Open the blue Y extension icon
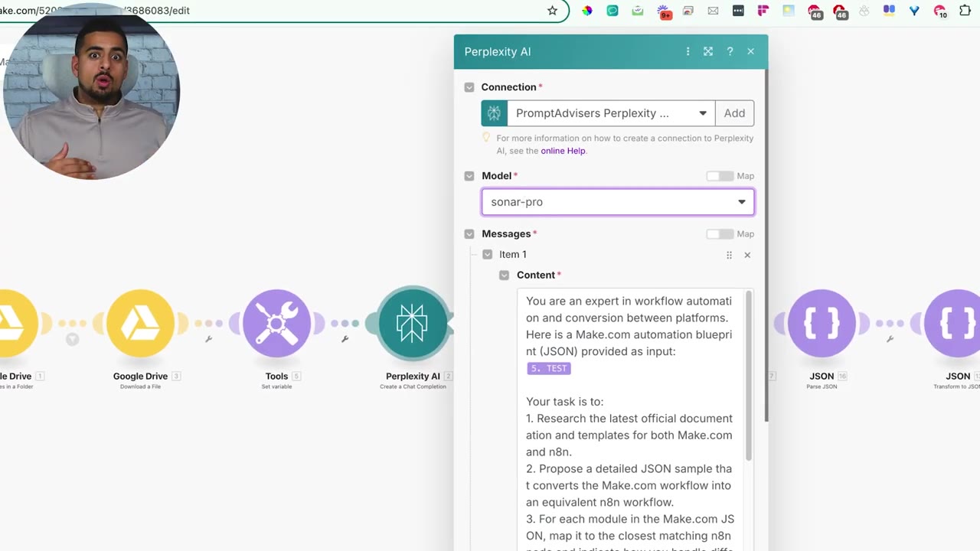The height and width of the screenshot is (551, 980). pyautogui.click(x=914, y=11)
